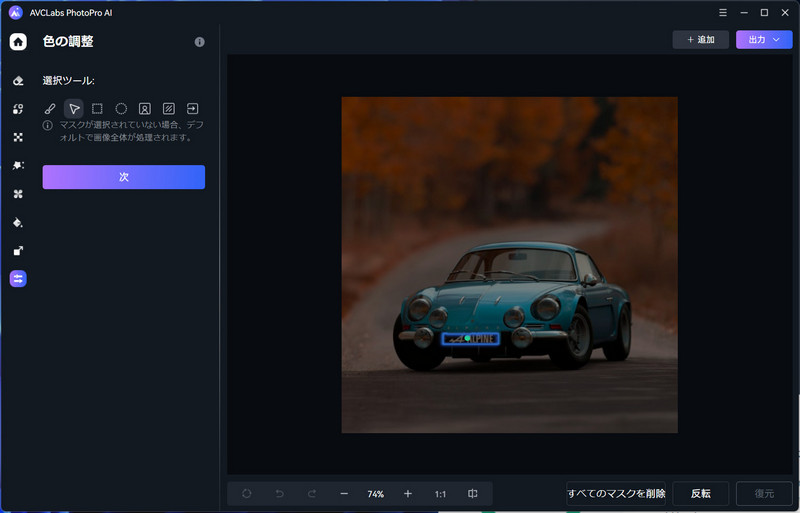This screenshot has height=513, width=800.
Task: Show info for 色の調整 panel
Action: [x=199, y=42]
